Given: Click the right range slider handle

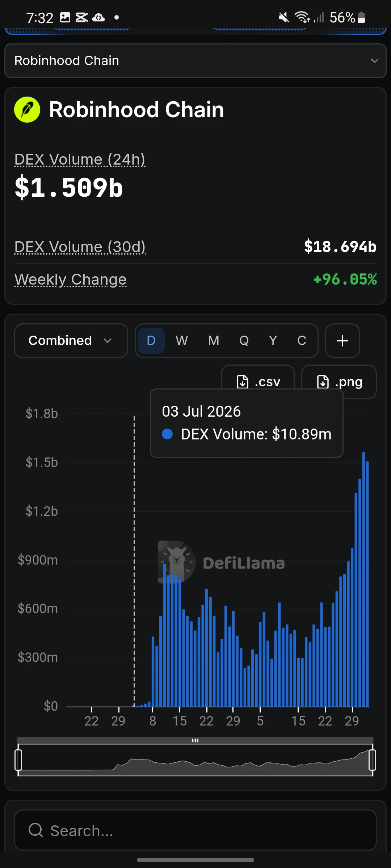Looking at the screenshot, I should coord(372,760).
